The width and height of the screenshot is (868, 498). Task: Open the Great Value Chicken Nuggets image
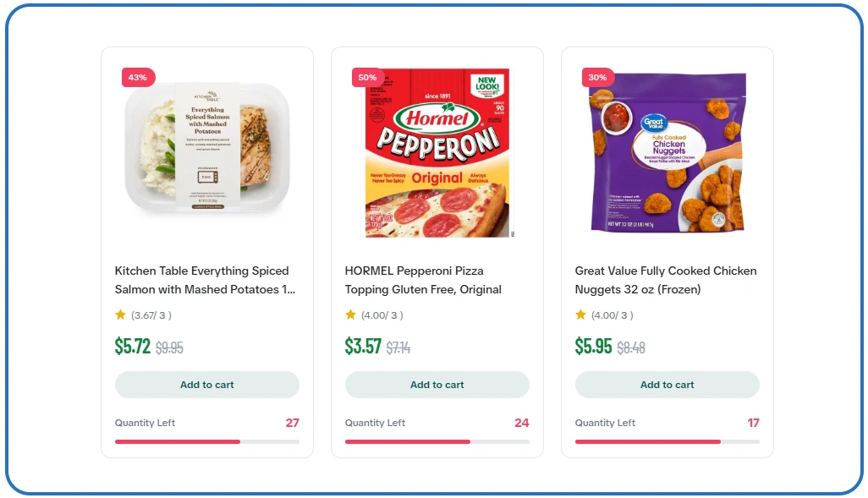667,154
